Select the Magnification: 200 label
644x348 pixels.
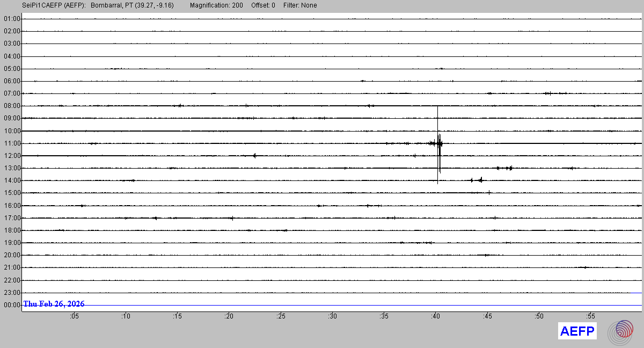pos(216,5)
